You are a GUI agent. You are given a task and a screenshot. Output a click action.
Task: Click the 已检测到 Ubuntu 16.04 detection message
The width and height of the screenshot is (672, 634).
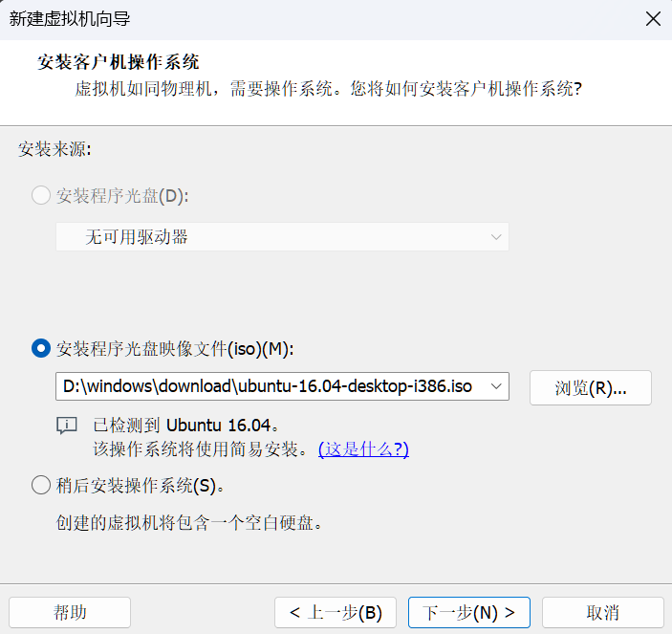[186, 426]
